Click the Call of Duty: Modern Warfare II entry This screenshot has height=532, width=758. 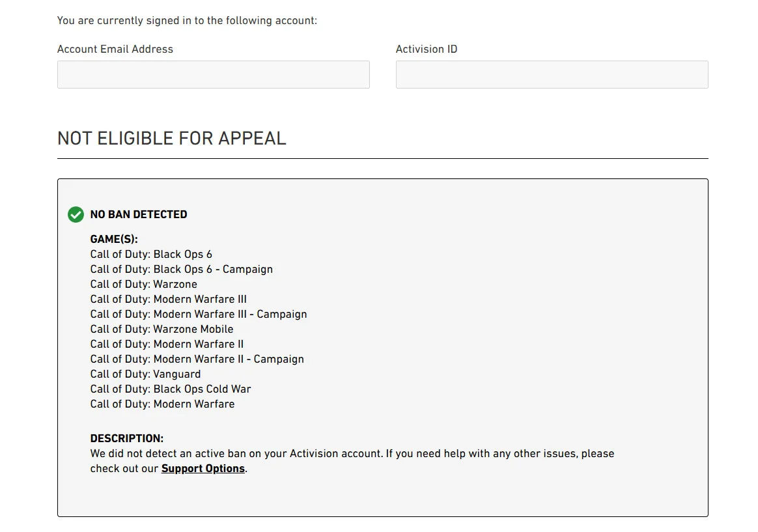(167, 344)
